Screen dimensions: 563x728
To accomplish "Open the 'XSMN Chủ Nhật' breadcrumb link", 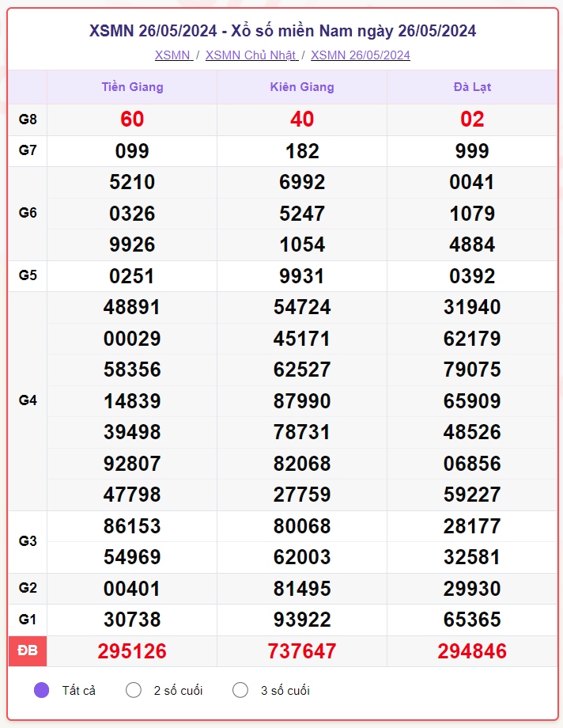I will tap(251, 55).
